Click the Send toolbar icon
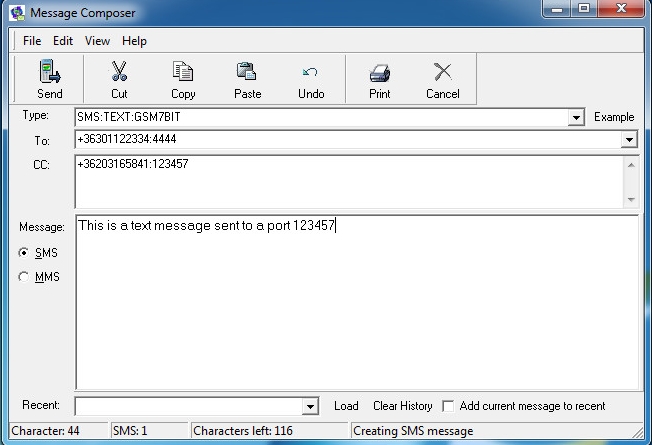This screenshot has height=445, width=652. (x=49, y=73)
